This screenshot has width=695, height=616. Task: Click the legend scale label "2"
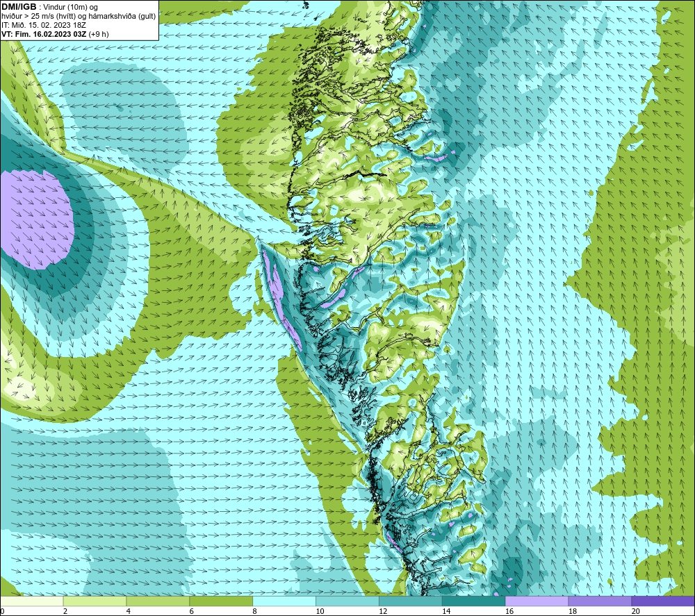pyautogui.click(x=65, y=611)
